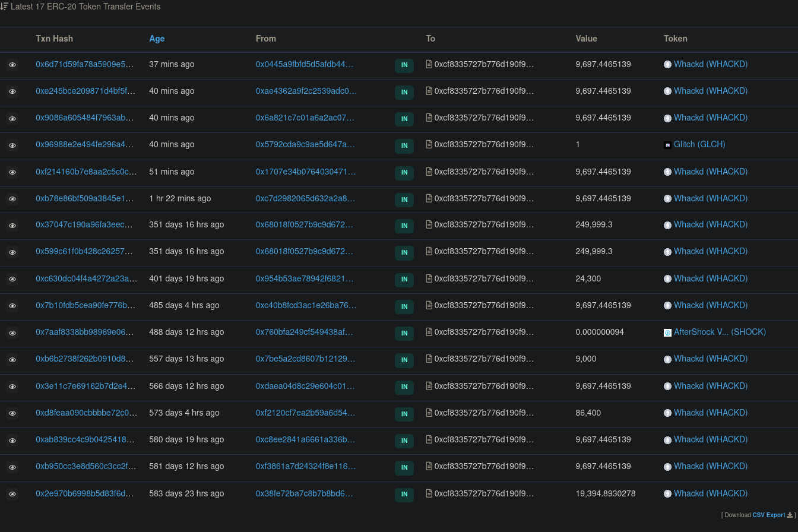Viewport: 798px width, 532px height.
Task: Open transaction 0x96988e2e494fe296a4
Action: tap(84, 144)
